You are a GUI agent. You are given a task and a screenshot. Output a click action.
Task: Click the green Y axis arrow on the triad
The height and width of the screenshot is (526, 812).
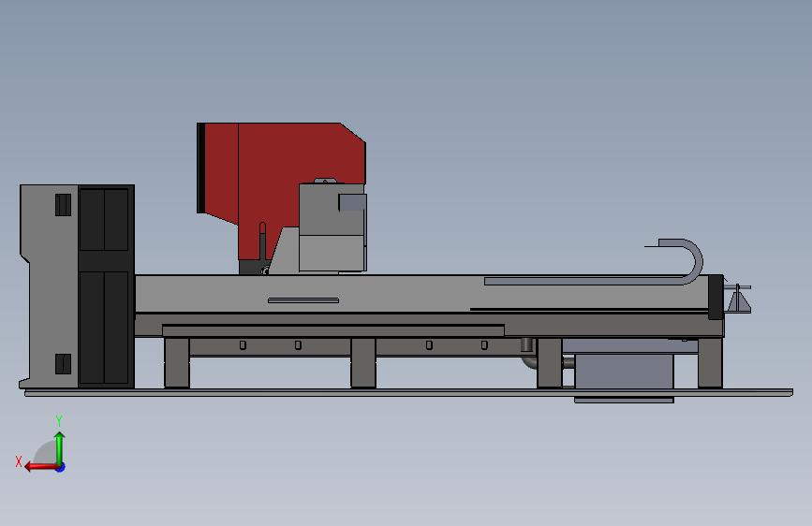(x=60, y=447)
